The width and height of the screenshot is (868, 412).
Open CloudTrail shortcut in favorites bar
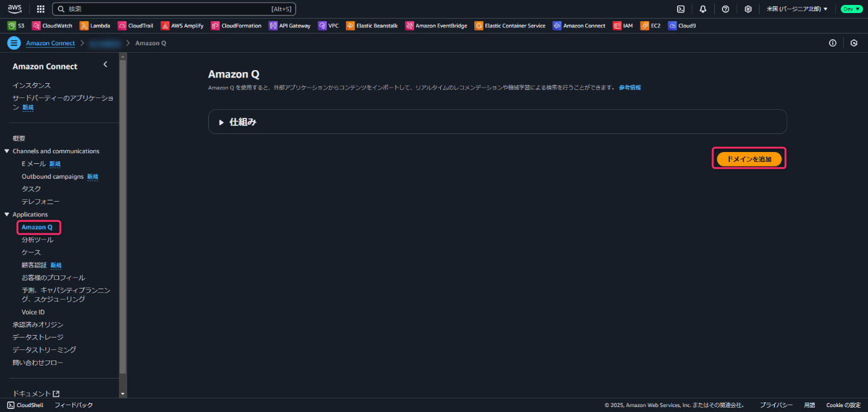click(136, 26)
